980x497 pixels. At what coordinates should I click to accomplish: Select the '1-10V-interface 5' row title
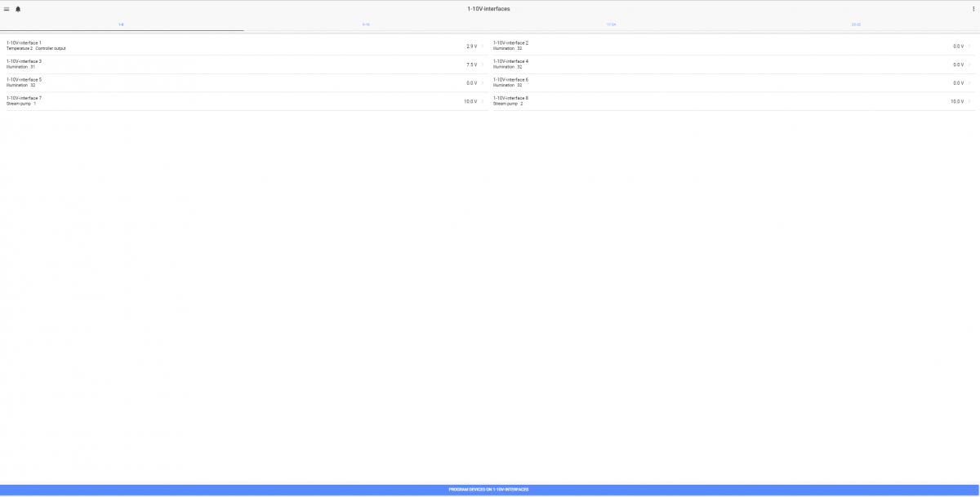[x=24, y=79]
